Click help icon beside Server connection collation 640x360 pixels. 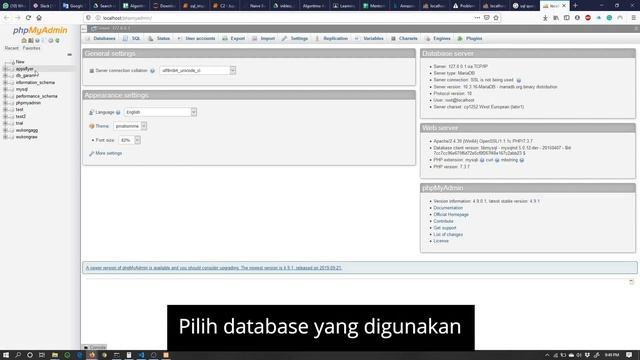[x=152, y=71]
